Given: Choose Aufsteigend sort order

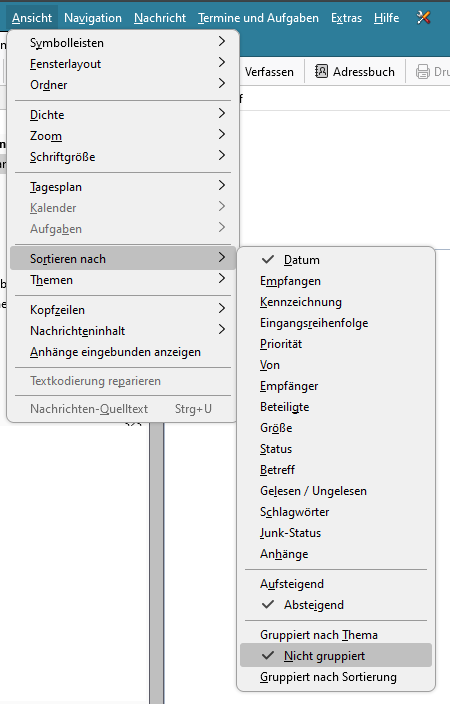Looking at the screenshot, I should (336, 584).
